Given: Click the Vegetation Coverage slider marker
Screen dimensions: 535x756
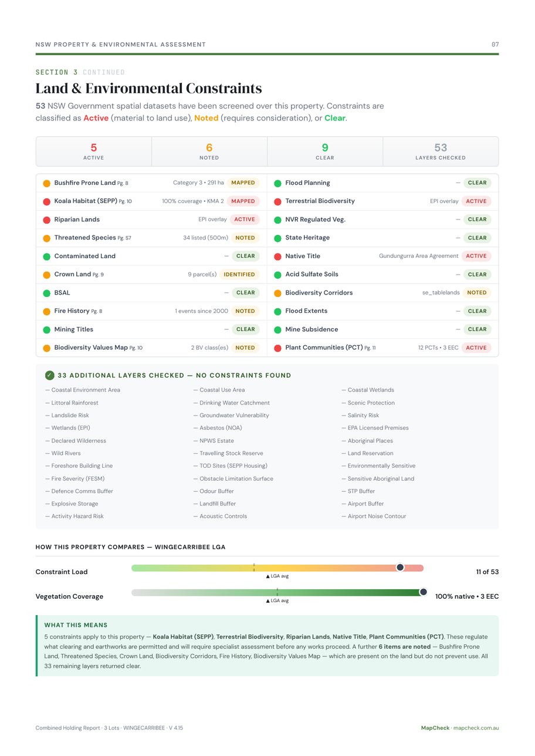Looking at the screenshot, I should [423, 592].
